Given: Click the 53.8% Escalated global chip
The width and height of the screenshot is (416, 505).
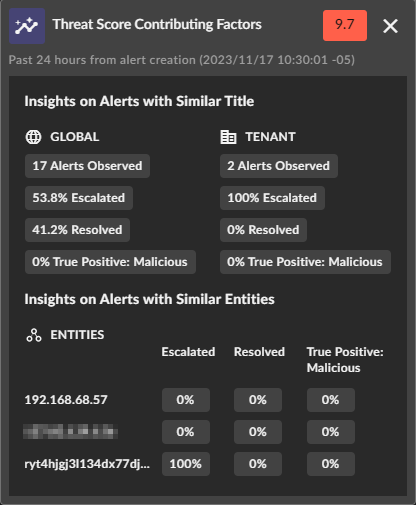Looking at the screenshot, I should pyautogui.click(x=79, y=198).
